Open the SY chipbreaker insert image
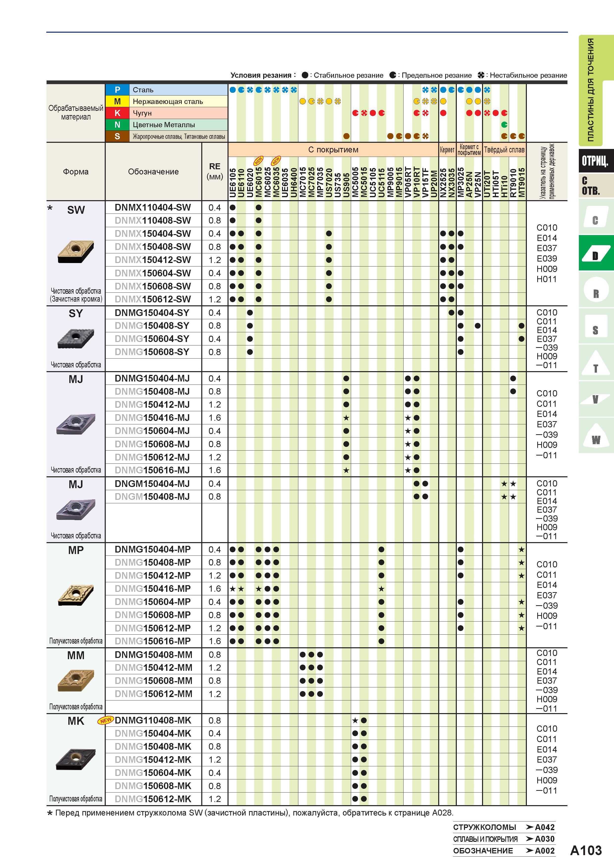This screenshot has height=868, width=614. tap(76, 338)
